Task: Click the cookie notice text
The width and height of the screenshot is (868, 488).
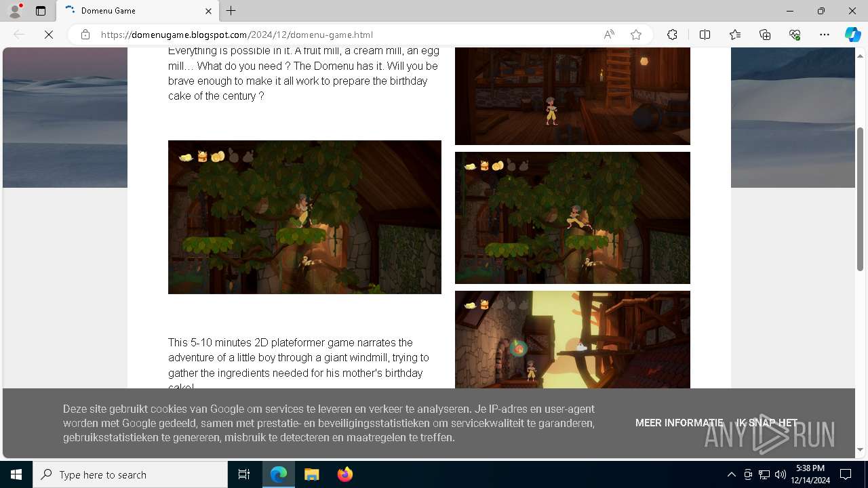Action: point(329,423)
